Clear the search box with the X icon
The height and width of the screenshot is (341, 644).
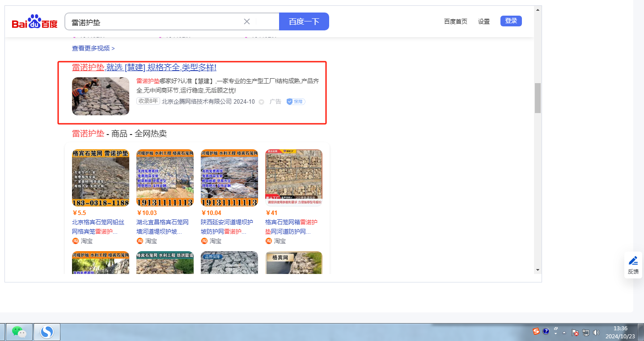(247, 21)
